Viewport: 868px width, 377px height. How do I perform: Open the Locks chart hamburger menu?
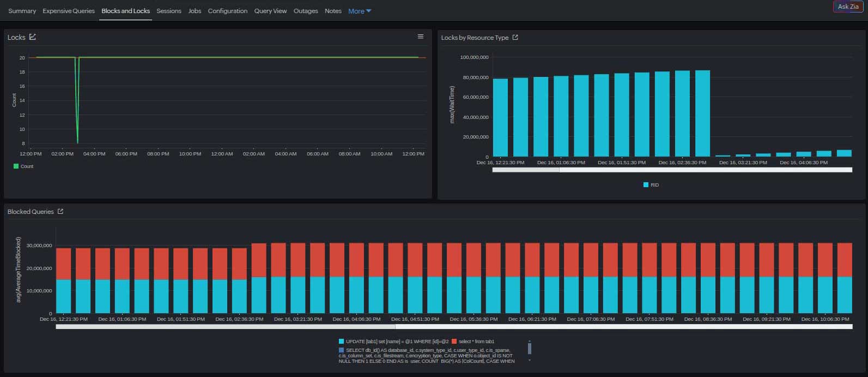point(420,37)
